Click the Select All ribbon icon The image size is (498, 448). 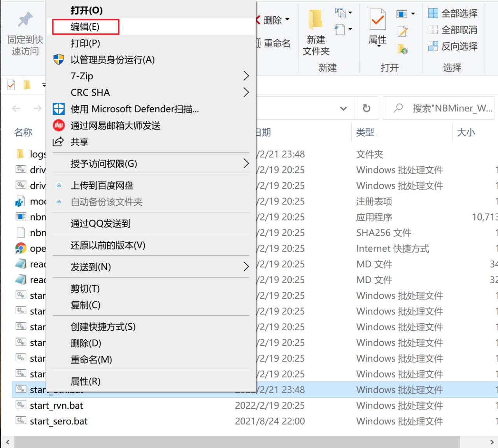(433, 13)
